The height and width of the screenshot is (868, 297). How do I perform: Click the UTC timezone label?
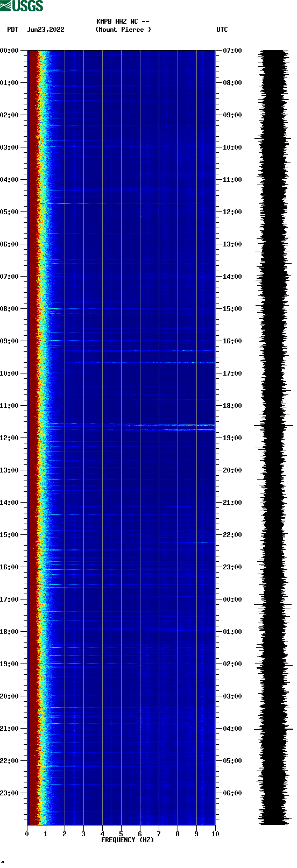tap(222, 30)
